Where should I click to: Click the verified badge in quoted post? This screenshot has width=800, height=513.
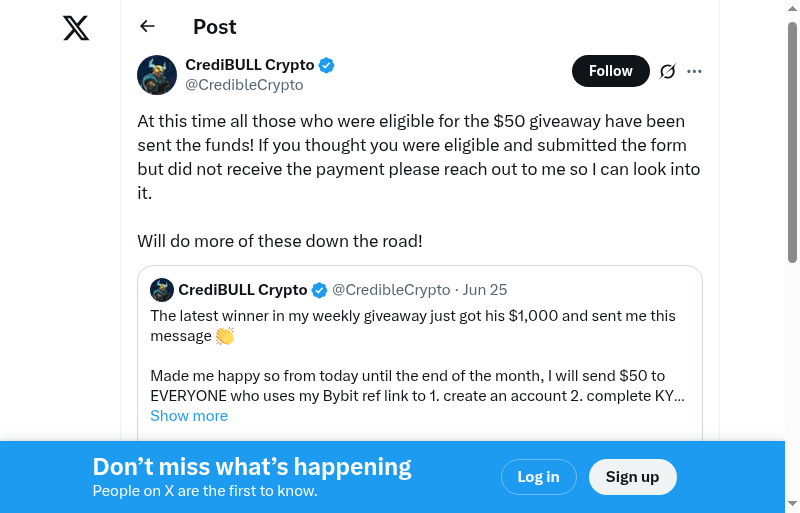320,290
